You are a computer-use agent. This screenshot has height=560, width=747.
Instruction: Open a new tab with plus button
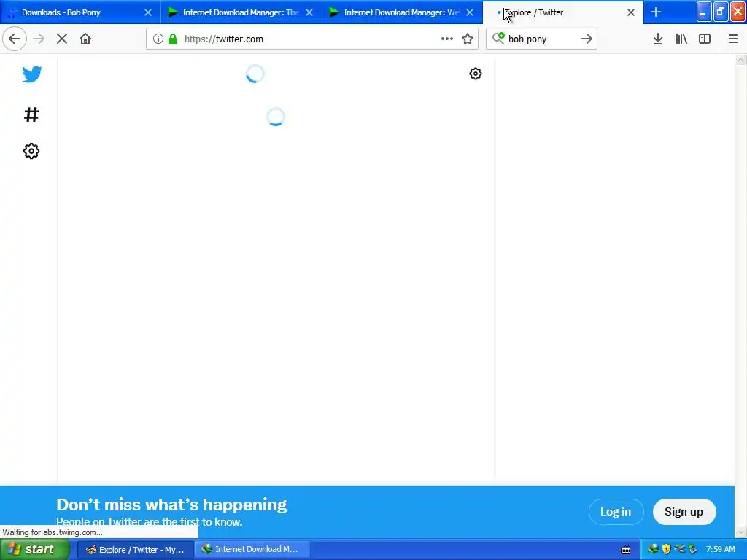[656, 12]
